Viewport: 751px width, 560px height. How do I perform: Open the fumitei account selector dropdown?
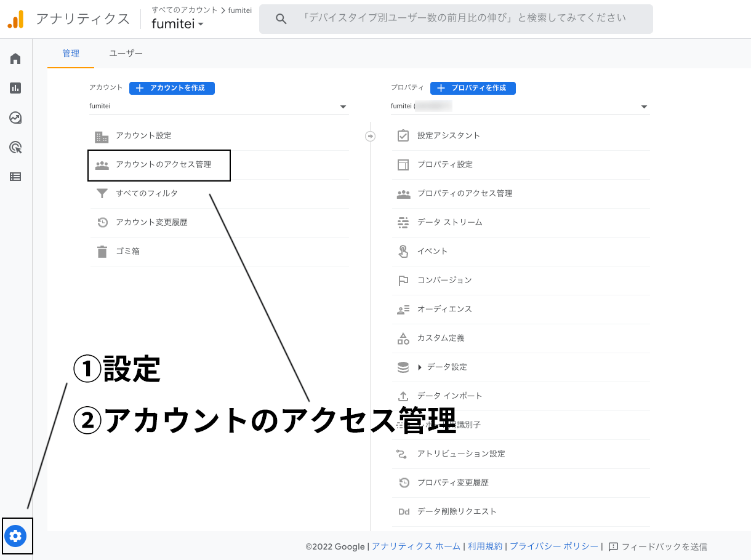pyautogui.click(x=177, y=24)
